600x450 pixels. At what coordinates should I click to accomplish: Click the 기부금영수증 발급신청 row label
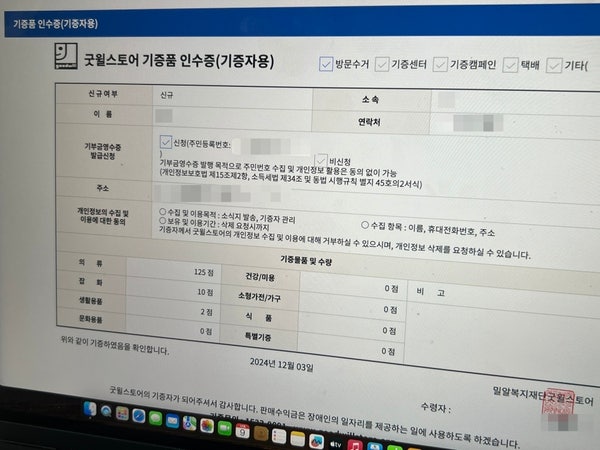(103, 152)
